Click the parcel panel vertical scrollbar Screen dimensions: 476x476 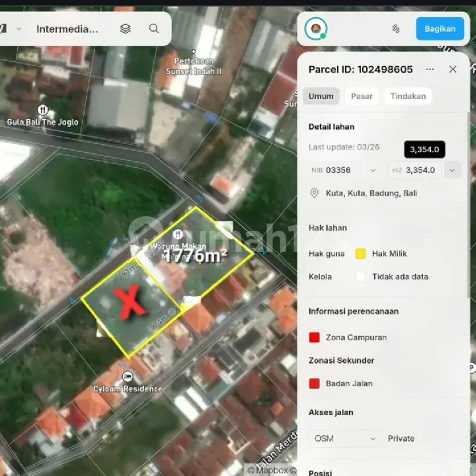click(469, 205)
